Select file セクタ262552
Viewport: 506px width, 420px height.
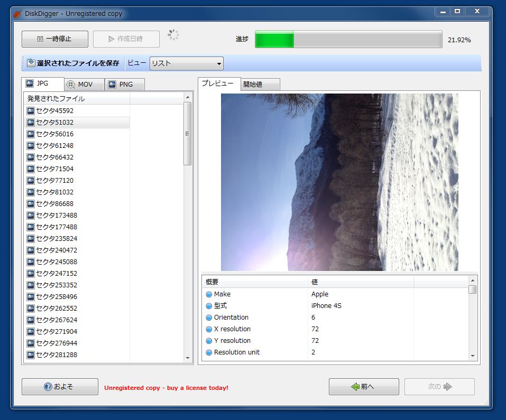pos(77,309)
